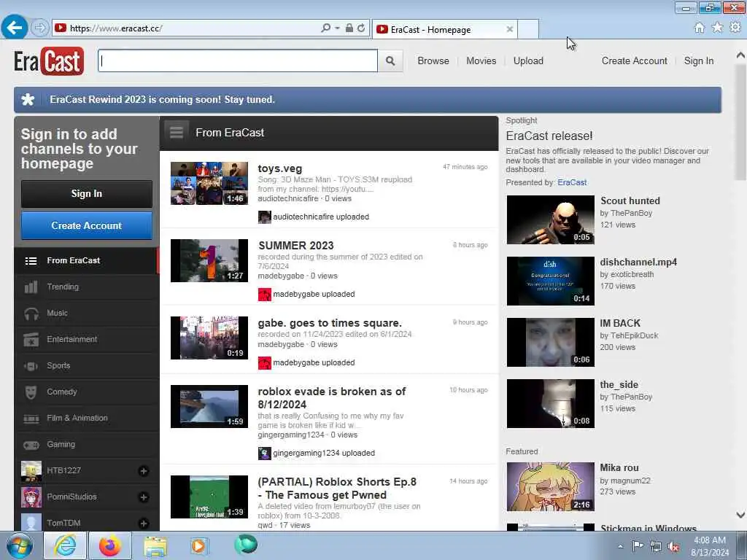The width and height of the screenshot is (747, 560).
Task: Click the blue Create Account button
Action: pos(87,226)
